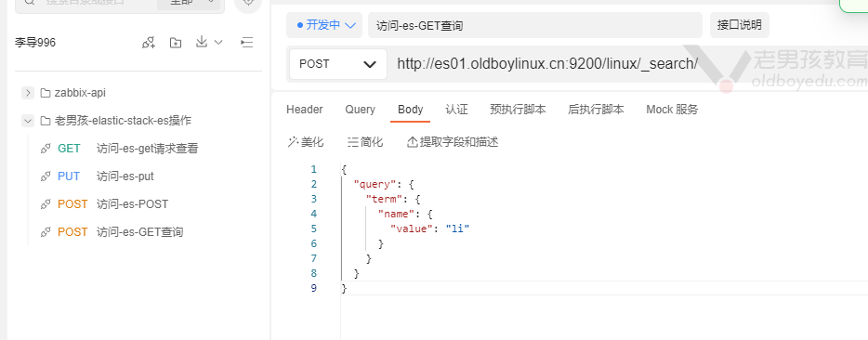Click the interface name field 访问-es-GET查询

534,25
